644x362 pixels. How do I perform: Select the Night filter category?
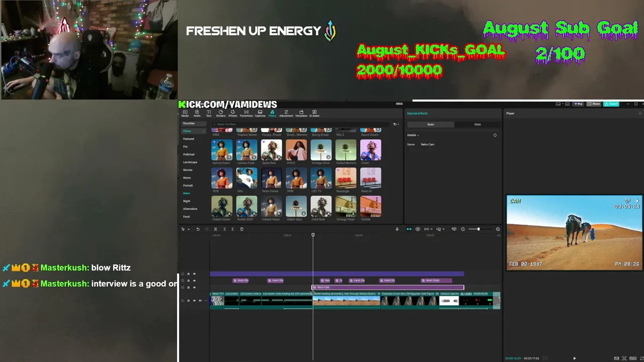pyautogui.click(x=187, y=201)
